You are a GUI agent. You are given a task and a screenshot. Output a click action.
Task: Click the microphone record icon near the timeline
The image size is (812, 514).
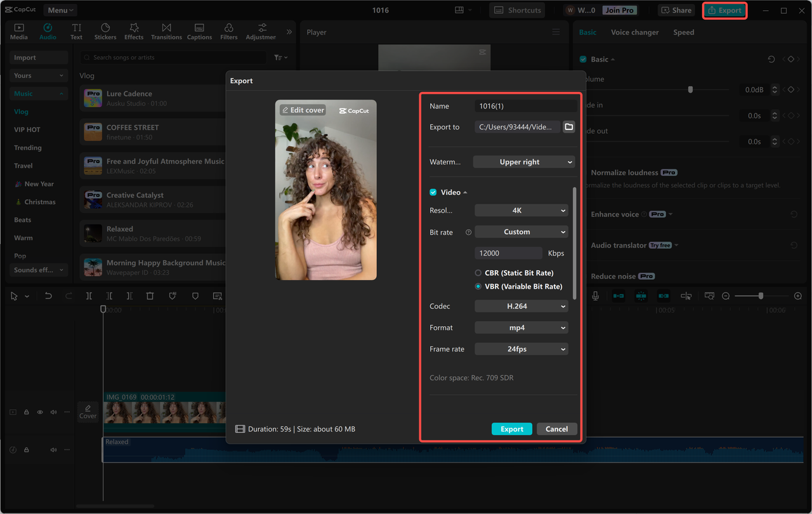tap(594, 296)
